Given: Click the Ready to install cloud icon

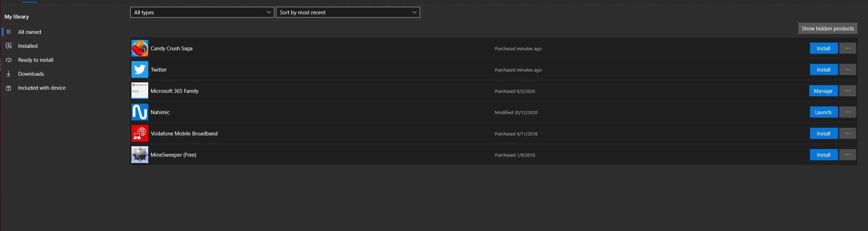Looking at the screenshot, I should click(x=9, y=60).
